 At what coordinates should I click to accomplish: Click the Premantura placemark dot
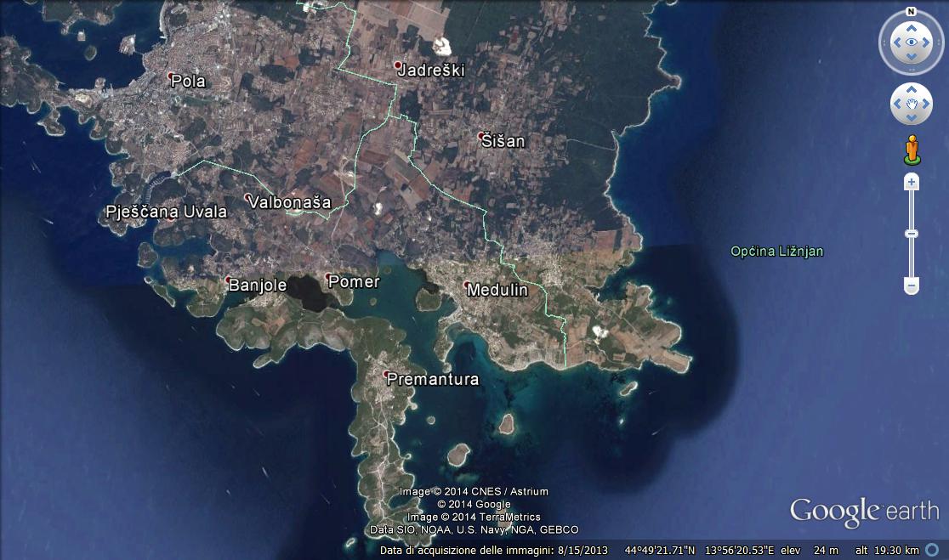(x=386, y=375)
